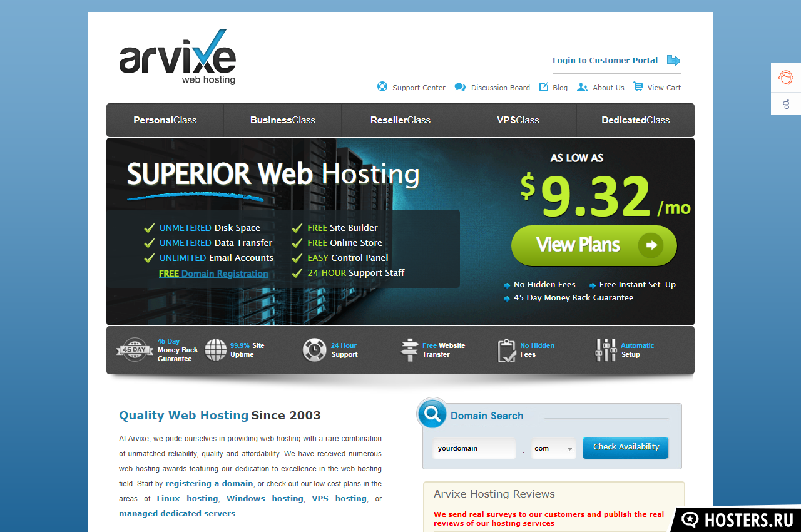Click the EASY Control Panel feature text
801x532 pixels.
[347, 258]
